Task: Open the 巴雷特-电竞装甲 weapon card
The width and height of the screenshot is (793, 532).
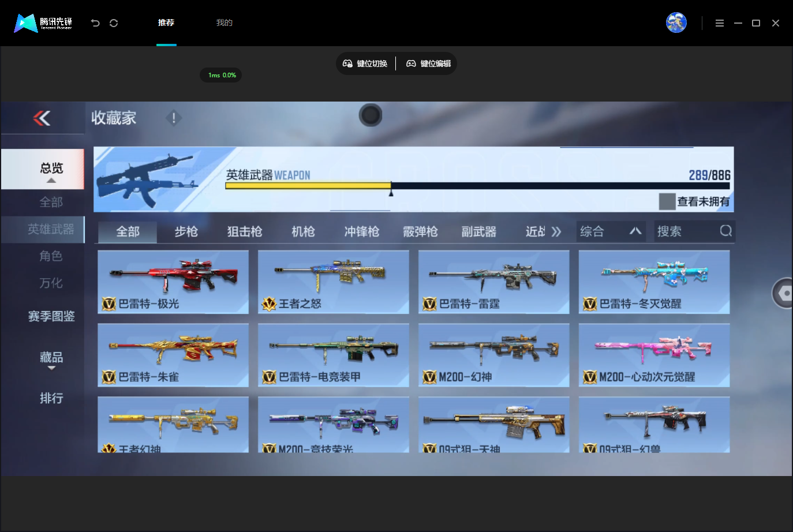Action: click(x=334, y=355)
